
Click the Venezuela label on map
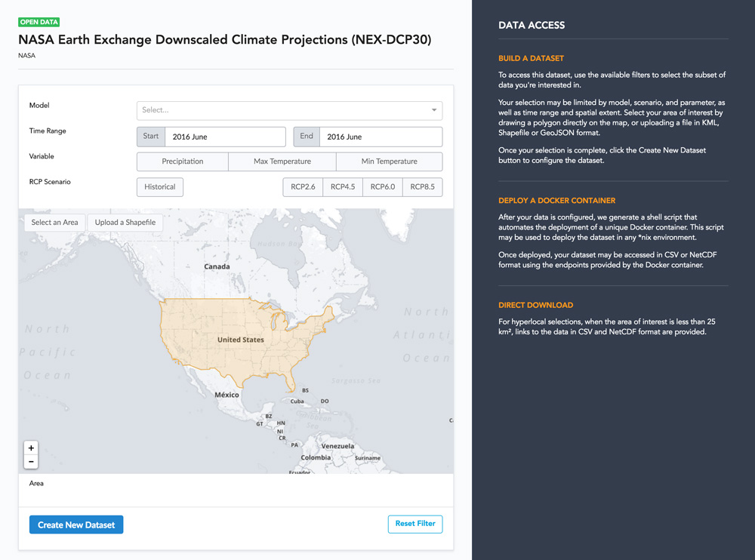click(x=337, y=446)
